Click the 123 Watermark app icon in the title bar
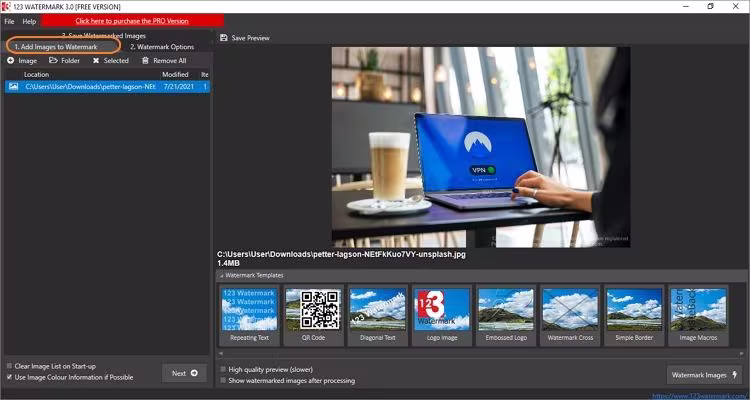This screenshot has width=750, height=400. click(6, 6)
